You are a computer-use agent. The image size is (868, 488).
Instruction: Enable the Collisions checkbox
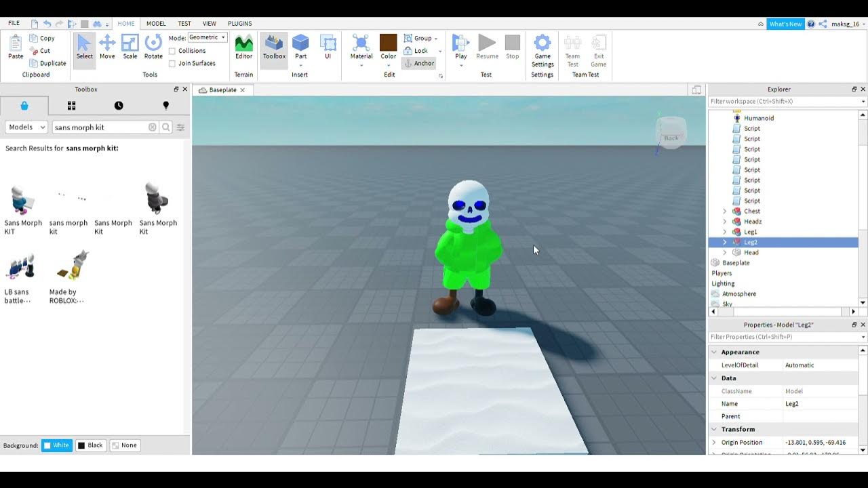coord(172,51)
